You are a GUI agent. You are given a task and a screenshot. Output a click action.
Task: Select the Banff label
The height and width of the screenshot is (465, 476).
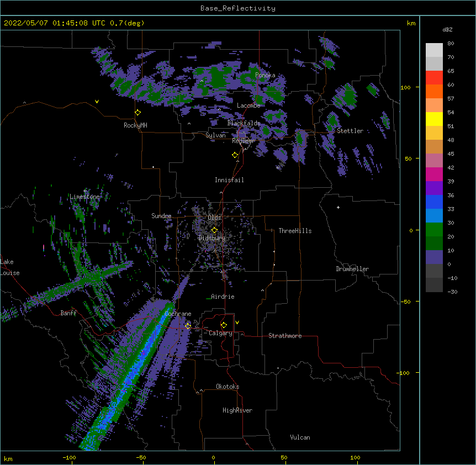tap(68, 313)
